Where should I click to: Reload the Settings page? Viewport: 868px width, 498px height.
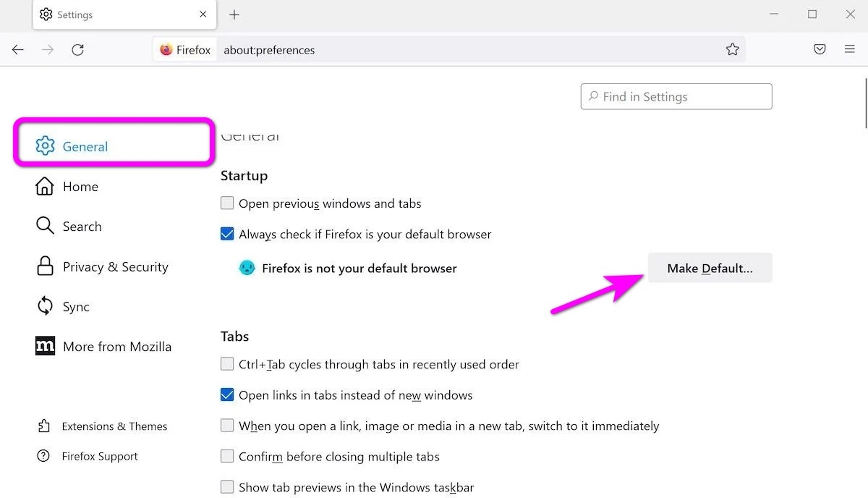pyautogui.click(x=79, y=49)
